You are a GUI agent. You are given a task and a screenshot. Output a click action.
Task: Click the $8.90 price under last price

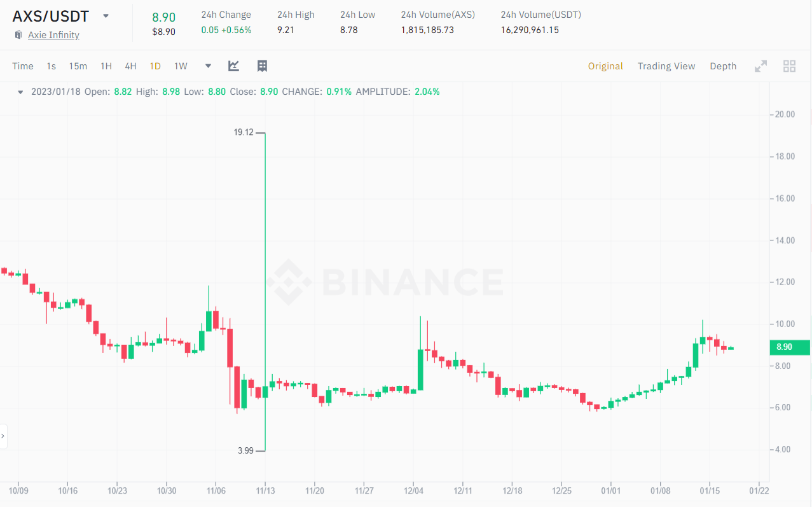[163, 31]
